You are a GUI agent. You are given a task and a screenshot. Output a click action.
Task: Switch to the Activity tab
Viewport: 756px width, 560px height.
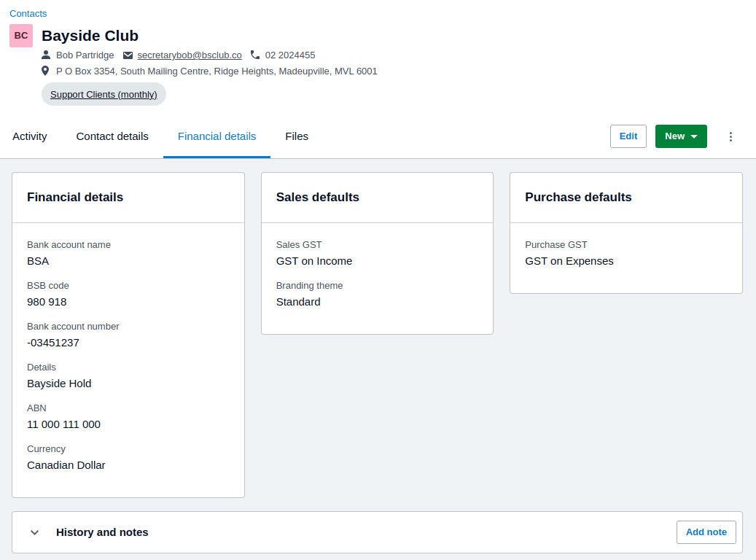pos(30,136)
